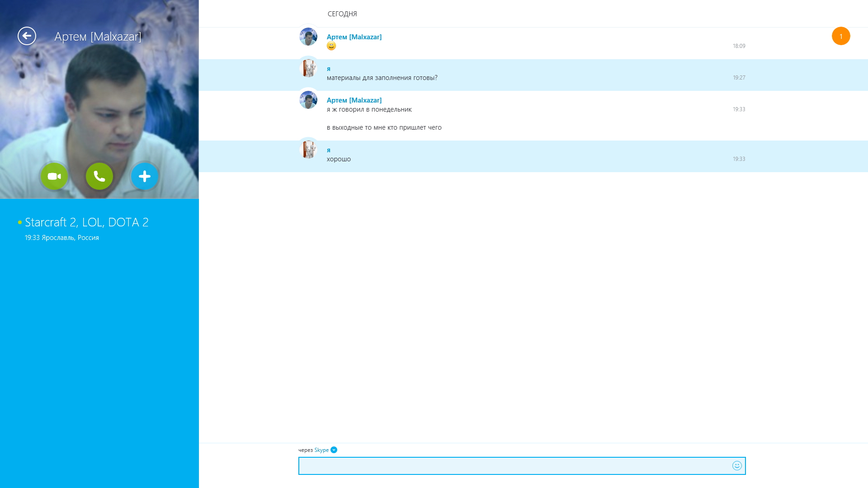The image size is (868, 488).
Task: Click the orange notification badge showing 1
Action: [x=841, y=36]
